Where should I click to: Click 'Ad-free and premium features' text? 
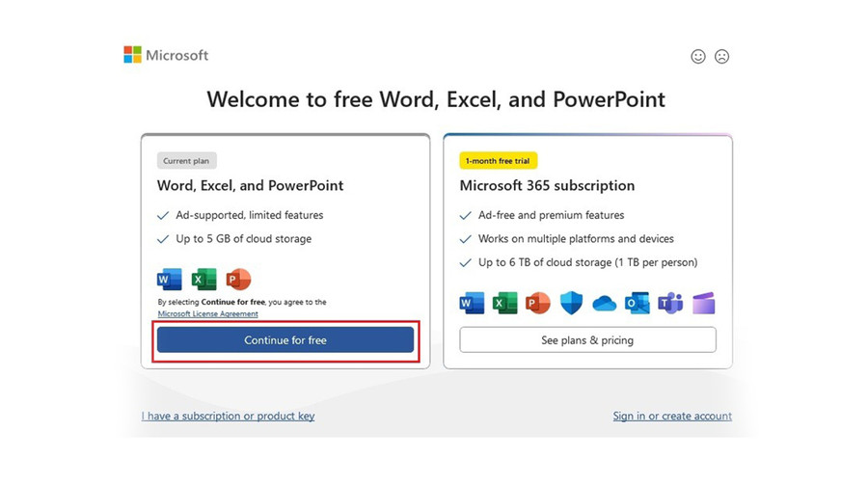coord(552,215)
